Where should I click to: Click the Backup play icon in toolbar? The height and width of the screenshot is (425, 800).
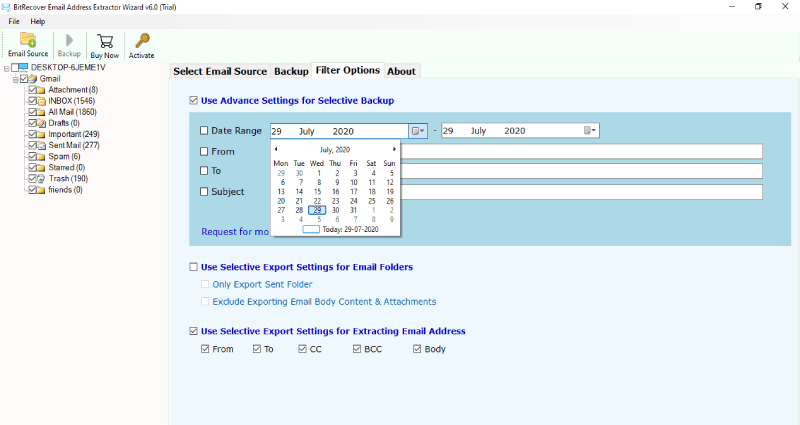(69, 41)
